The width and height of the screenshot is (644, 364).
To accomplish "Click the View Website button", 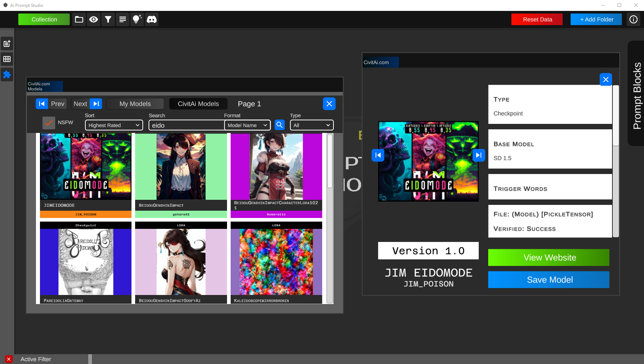I will 548,258.
